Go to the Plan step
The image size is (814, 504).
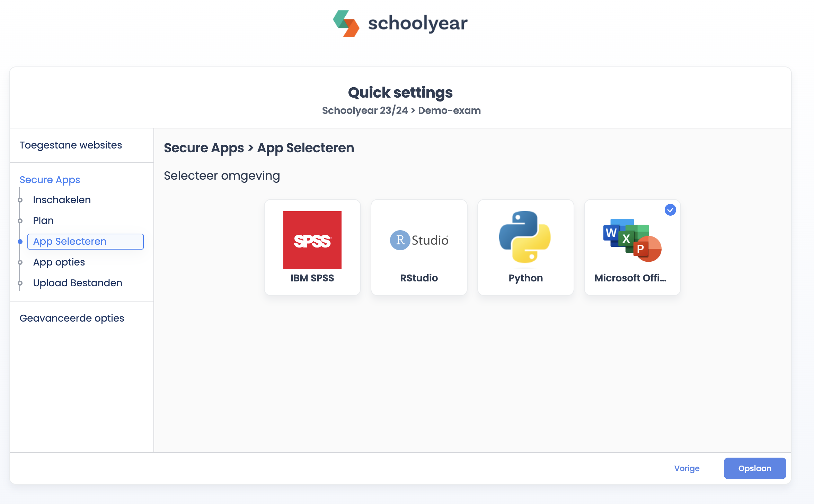pyautogui.click(x=43, y=220)
